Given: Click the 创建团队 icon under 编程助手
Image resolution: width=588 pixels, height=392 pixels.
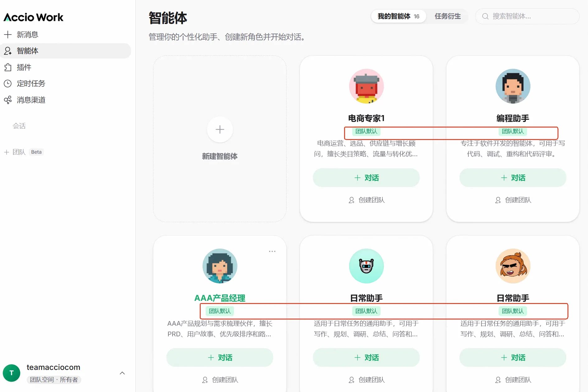Looking at the screenshot, I should [x=498, y=200].
